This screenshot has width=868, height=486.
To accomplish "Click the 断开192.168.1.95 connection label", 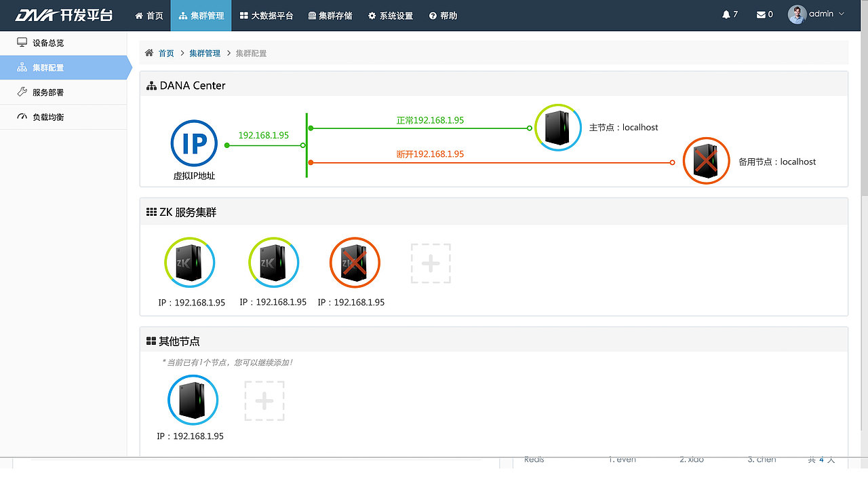I will pyautogui.click(x=430, y=154).
